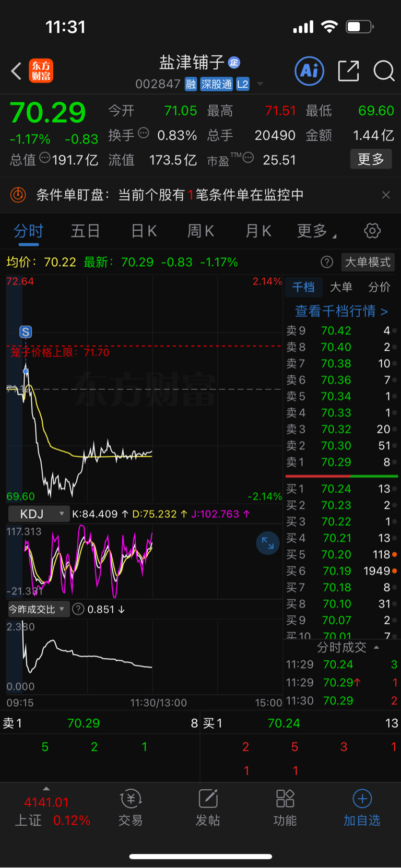Tap the 买5 row at 70.20
The width and height of the screenshot is (401, 868).
[x=341, y=555]
